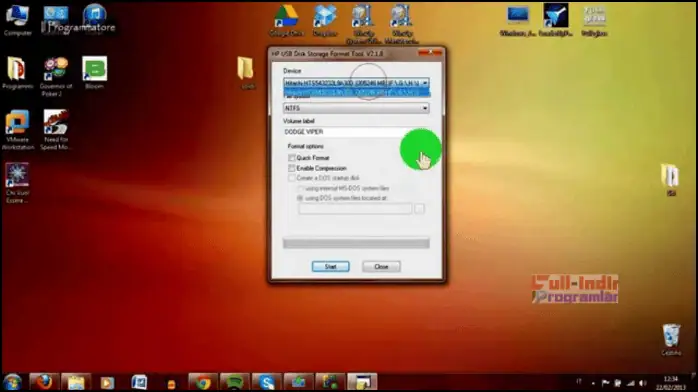Open Skype from the taskbar
The width and height of the screenshot is (698, 392).
tap(267, 382)
